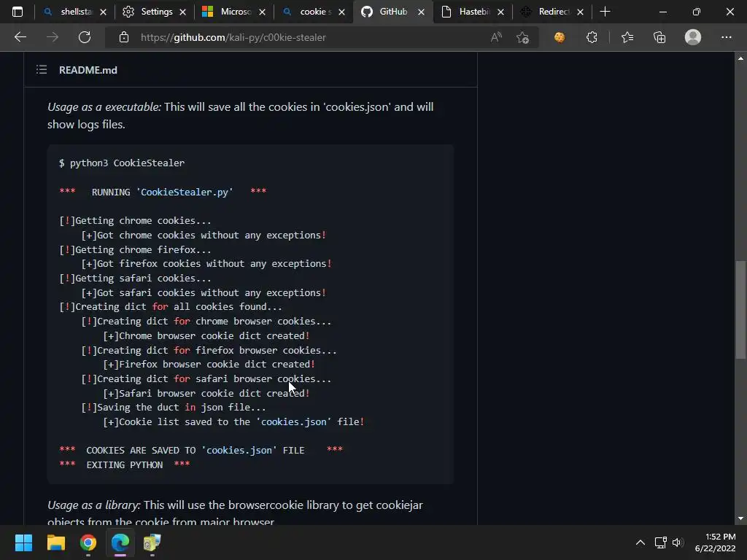Close the shell:startup tab
Screen dimensions: 747x560
(x=103, y=12)
